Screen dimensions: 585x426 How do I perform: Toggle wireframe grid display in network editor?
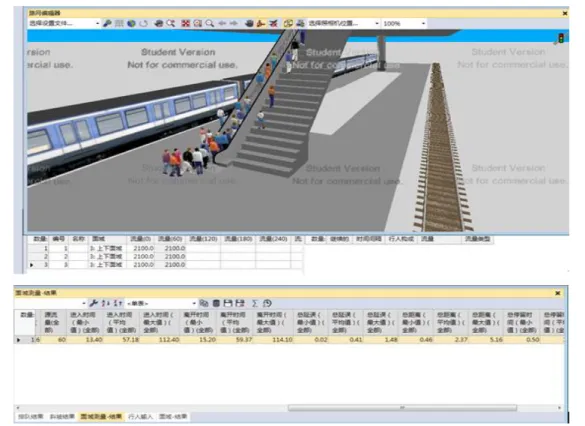pos(119,23)
